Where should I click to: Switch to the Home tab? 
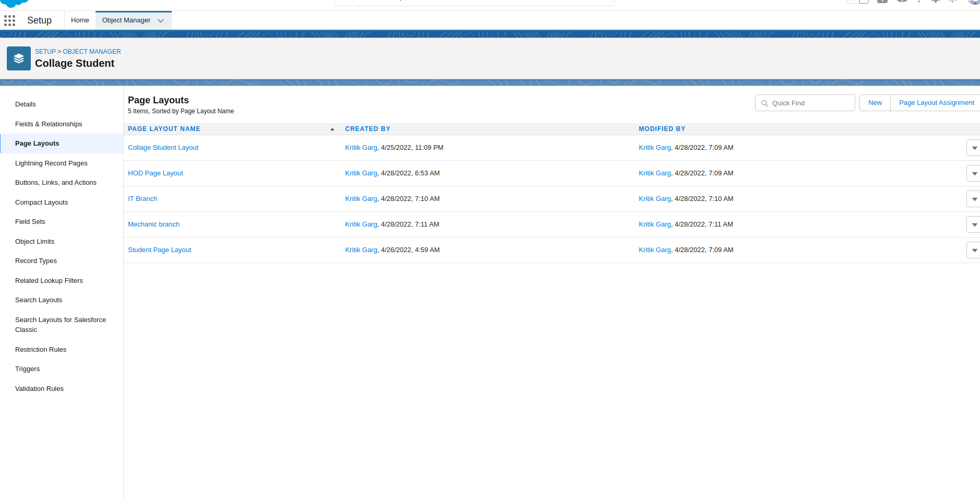[x=80, y=20]
